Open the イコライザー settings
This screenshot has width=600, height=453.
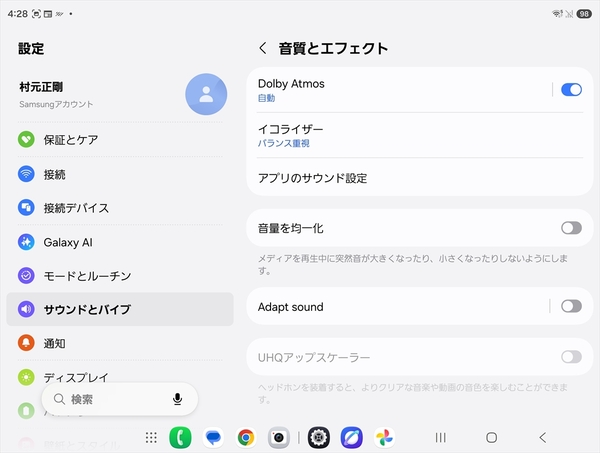coord(420,135)
